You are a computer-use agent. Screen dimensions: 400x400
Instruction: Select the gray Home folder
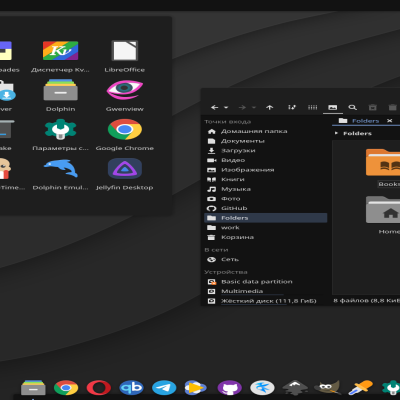[384, 215]
